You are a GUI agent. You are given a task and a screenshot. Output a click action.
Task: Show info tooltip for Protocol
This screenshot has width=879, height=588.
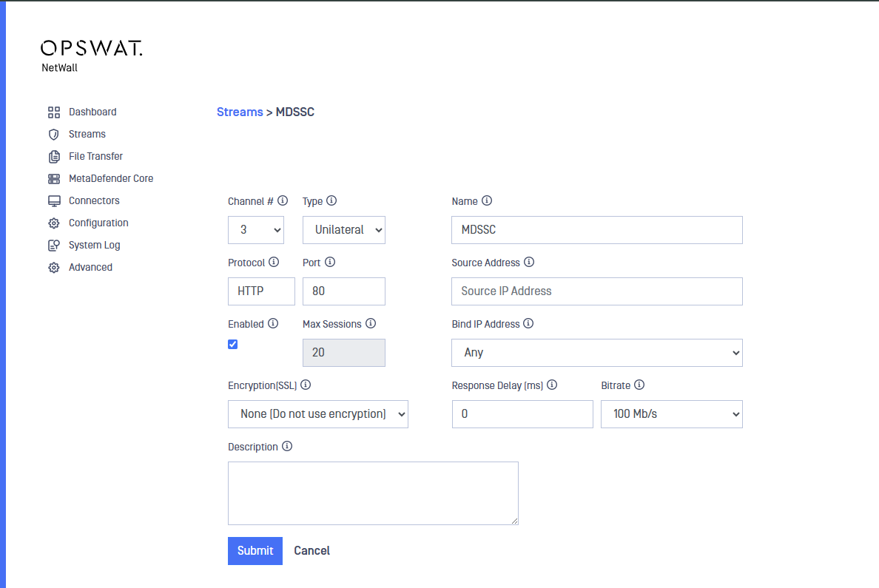[274, 262]
